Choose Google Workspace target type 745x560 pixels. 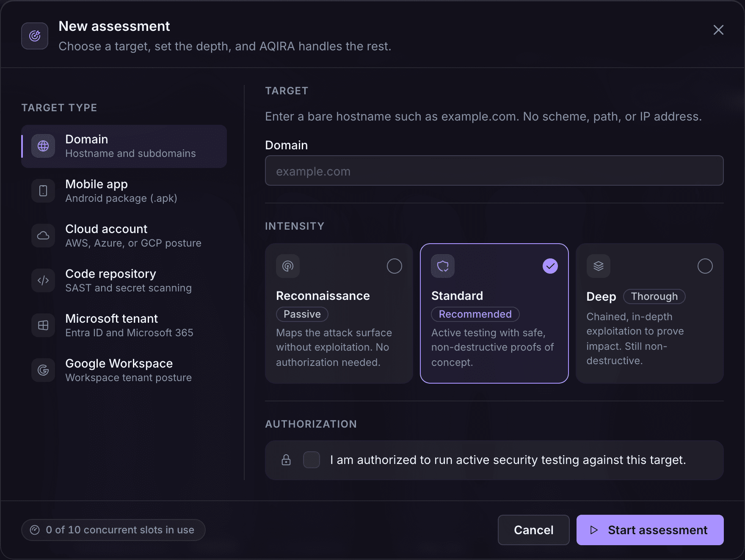(x=124, y=371)
